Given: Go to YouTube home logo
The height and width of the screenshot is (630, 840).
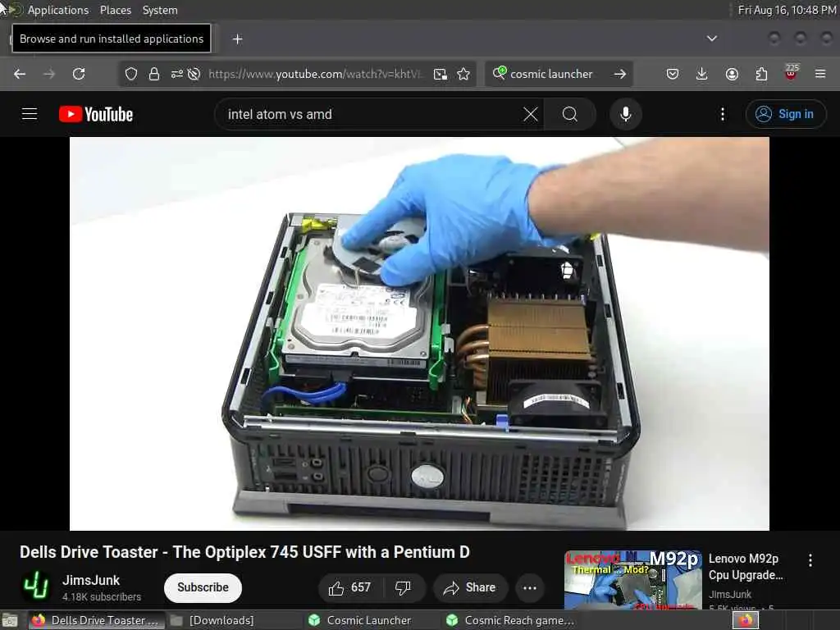Looking at the screenshot, I should (x=96, y=114).
